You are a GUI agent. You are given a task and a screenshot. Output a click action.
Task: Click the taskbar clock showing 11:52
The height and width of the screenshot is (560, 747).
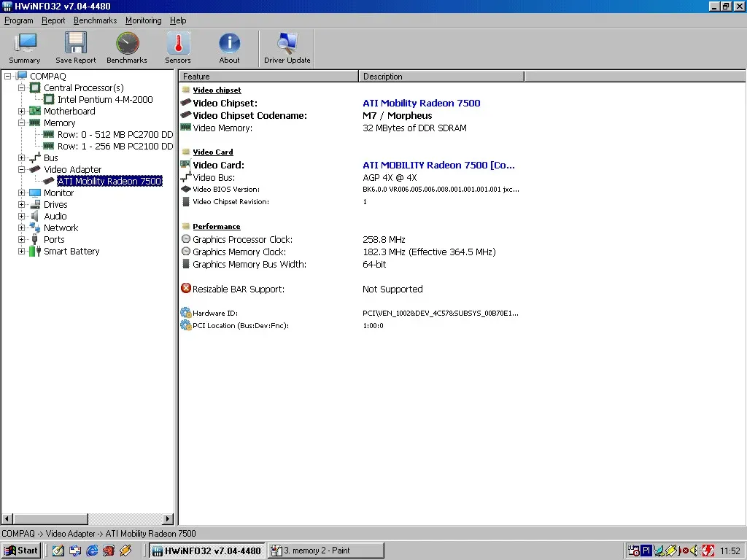730,551
